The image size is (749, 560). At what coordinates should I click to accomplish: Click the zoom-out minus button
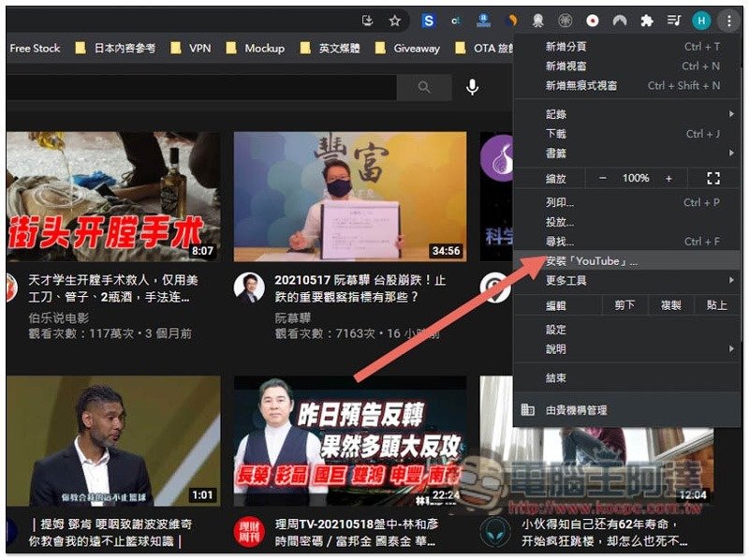602,178
